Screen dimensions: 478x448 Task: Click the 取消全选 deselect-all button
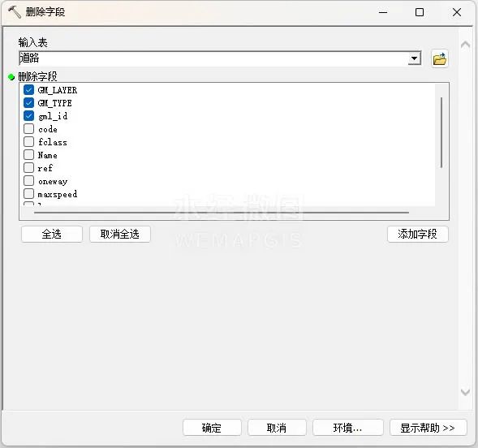click(120, 234)
